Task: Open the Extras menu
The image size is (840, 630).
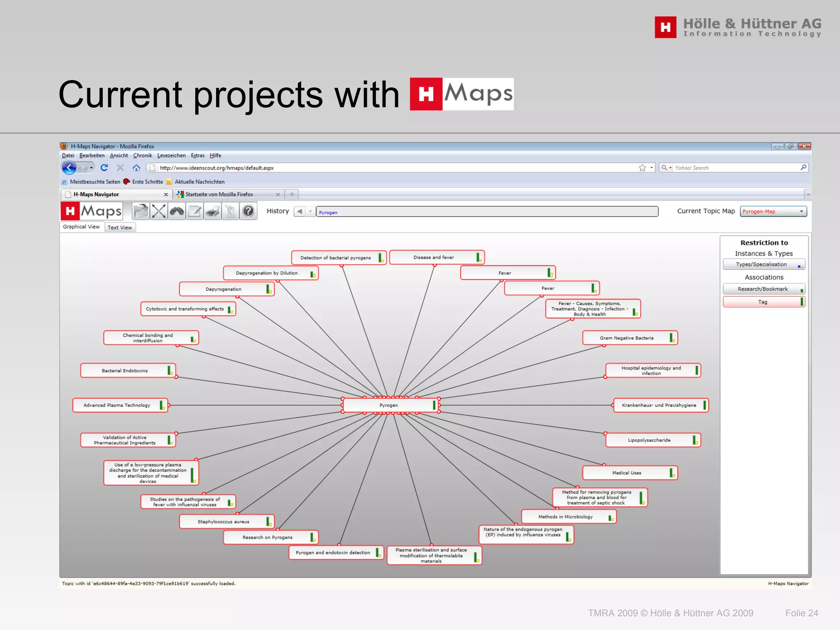Action: coord(198,155)
